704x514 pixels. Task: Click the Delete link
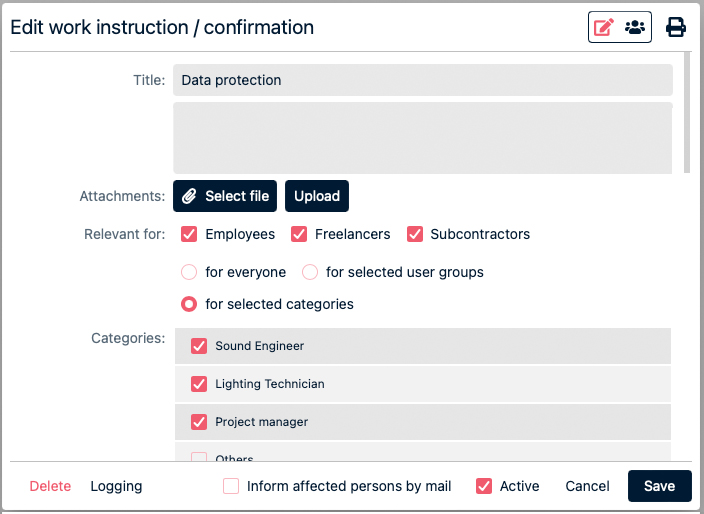pos(50,486)
